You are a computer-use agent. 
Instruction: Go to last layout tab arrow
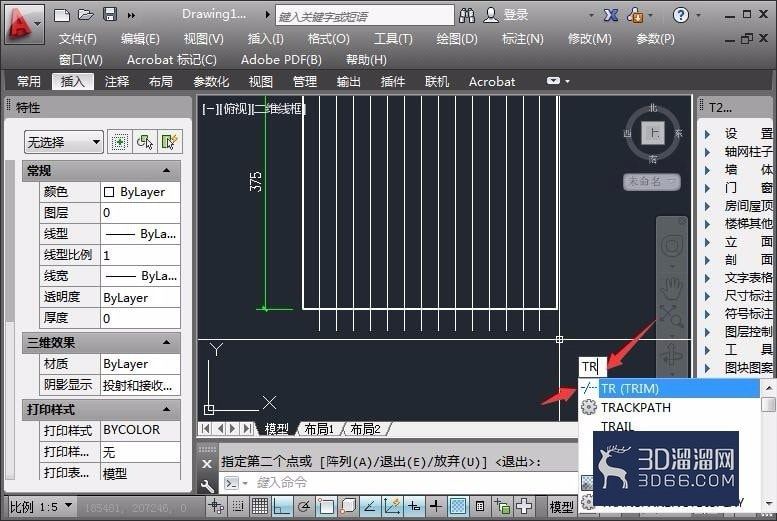[x=247, y=429]
